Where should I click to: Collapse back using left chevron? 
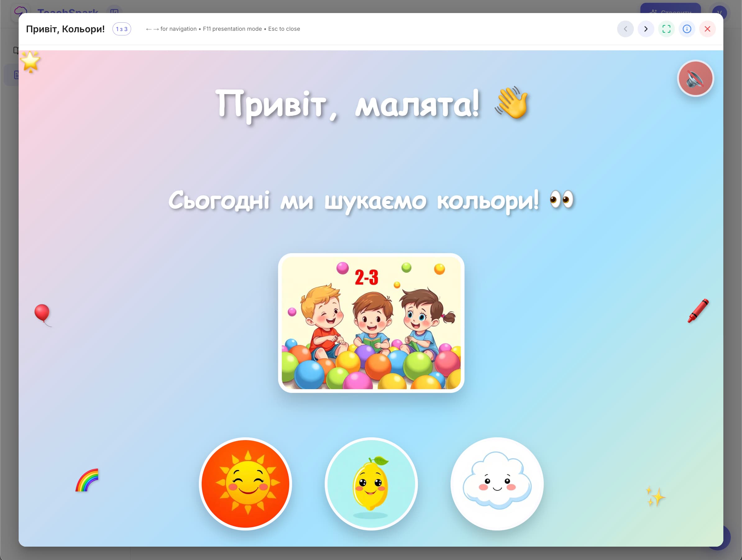click(625, 29)
